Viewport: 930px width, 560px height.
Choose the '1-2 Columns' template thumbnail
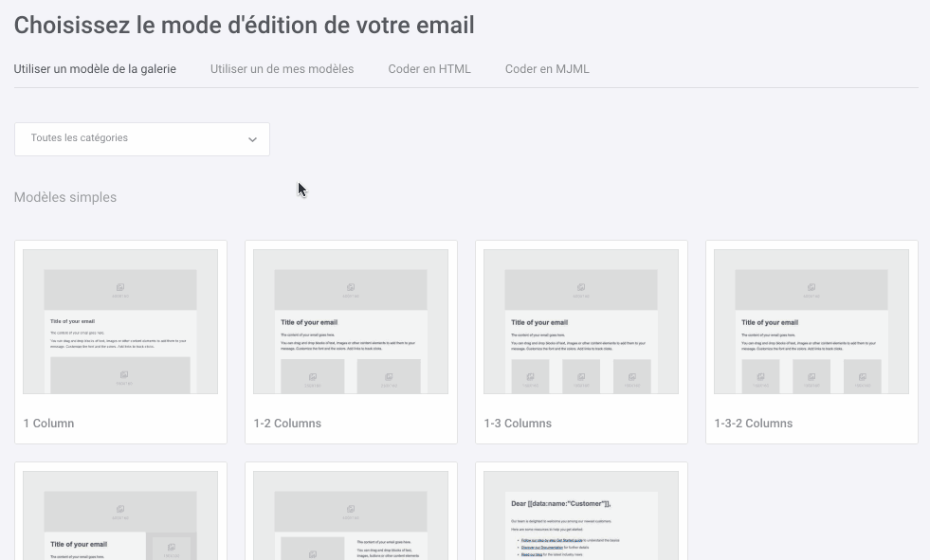pos(351,321)
